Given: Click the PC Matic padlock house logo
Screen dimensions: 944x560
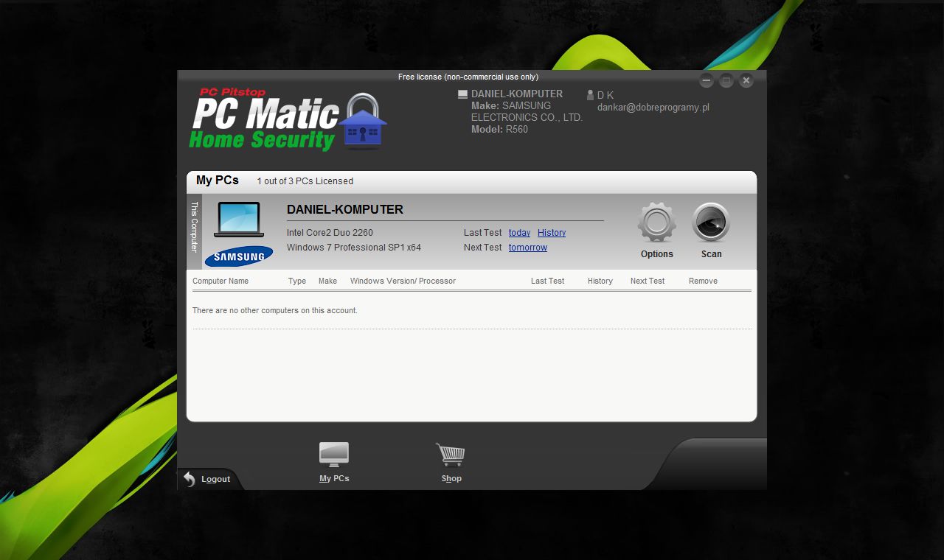Looking at the screenshot, I should point(363,122).
